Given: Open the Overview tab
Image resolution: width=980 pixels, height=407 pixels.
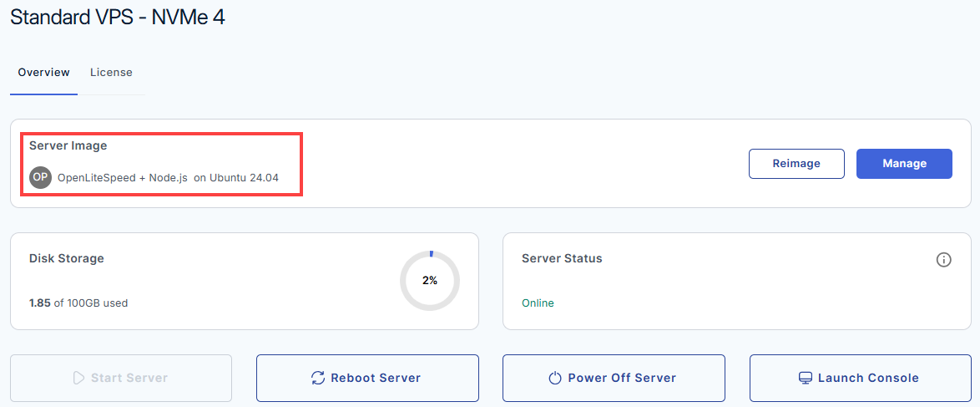Looking at the screenshot, I should click(43, 73).
